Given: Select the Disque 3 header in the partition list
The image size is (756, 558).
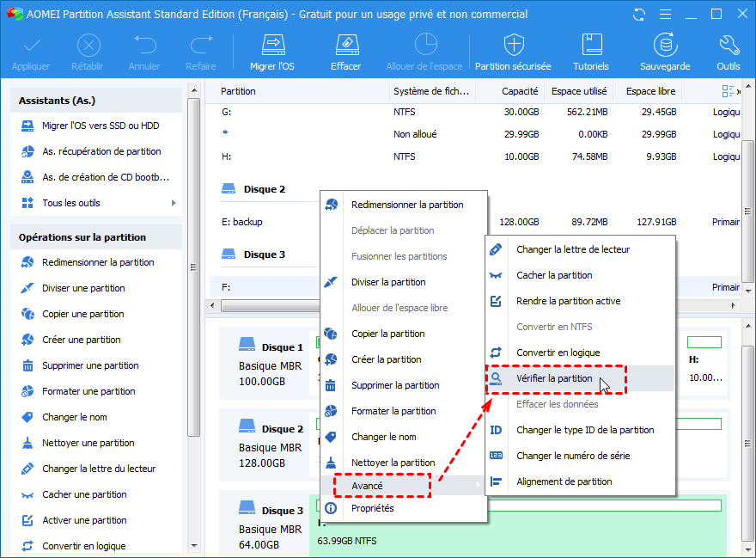Looking at the screenshot, I should (265, 254).
